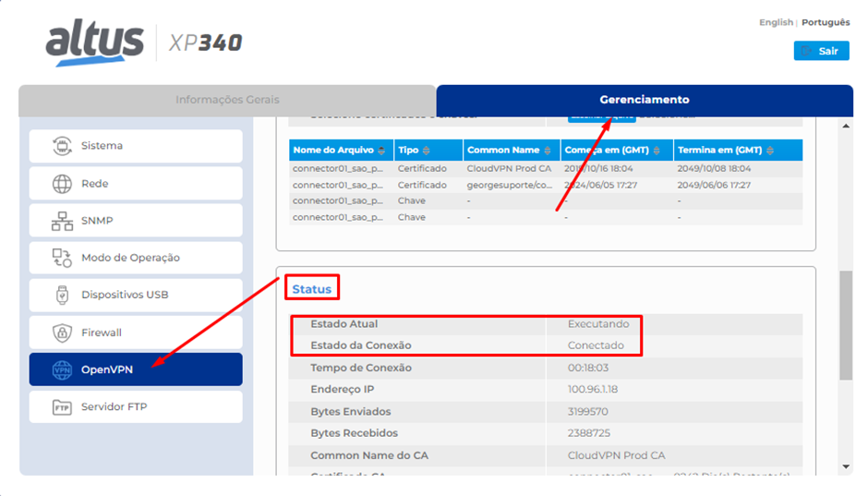Image resolution: width=868 pixels, height=496 pixels.
Task: Click the Servidor FTP icon
Action: (x=62, y=407)
